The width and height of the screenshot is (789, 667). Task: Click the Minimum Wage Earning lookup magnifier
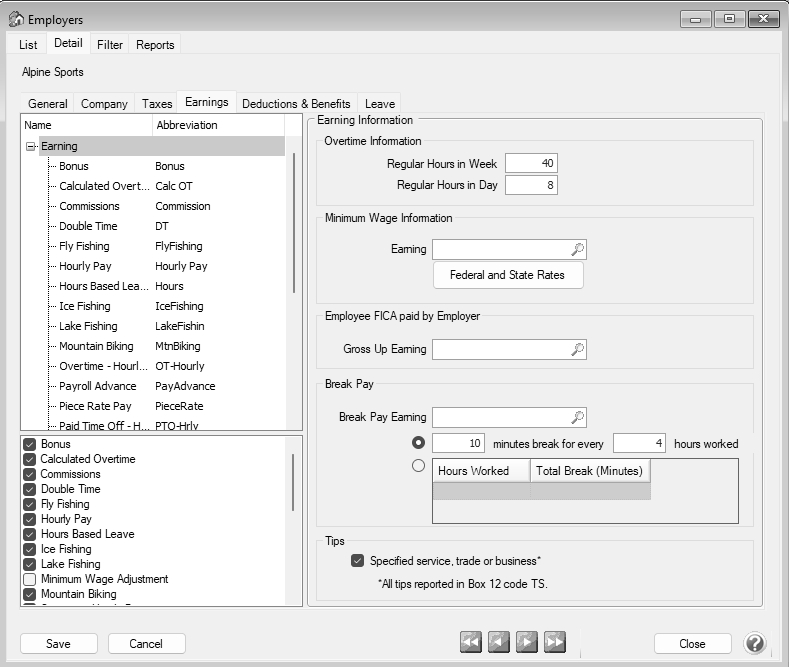577,250
